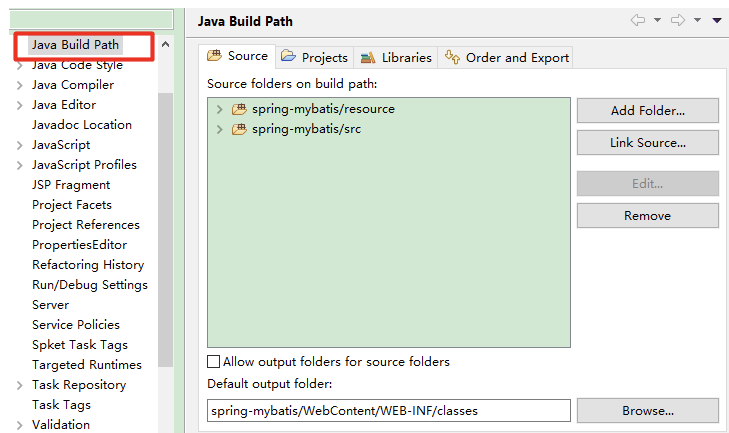The height and width of the screenshot is (433, 729).
Task: Select Validation in the tree
Action: (61, 425)
